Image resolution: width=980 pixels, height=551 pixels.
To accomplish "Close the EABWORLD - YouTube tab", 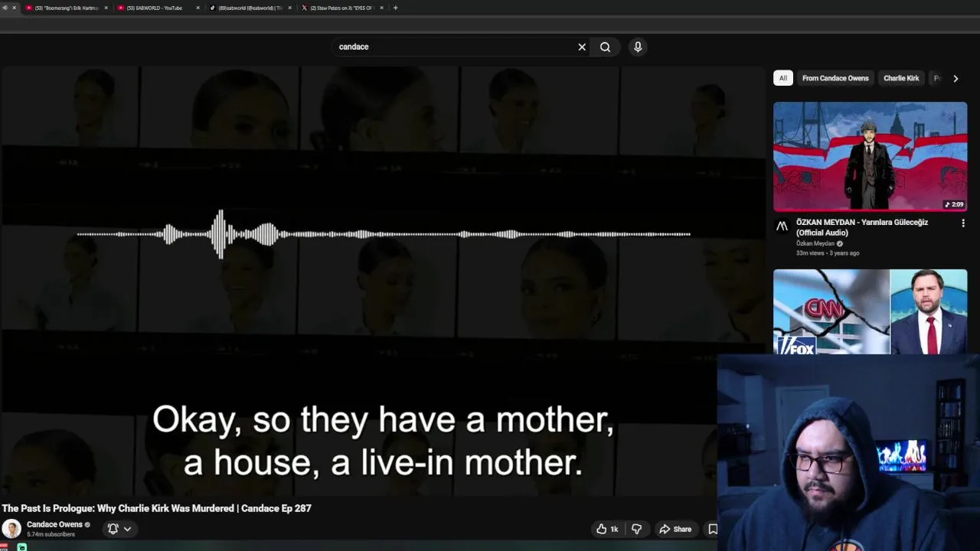I will pyautogui.click(x=198, y=8).
